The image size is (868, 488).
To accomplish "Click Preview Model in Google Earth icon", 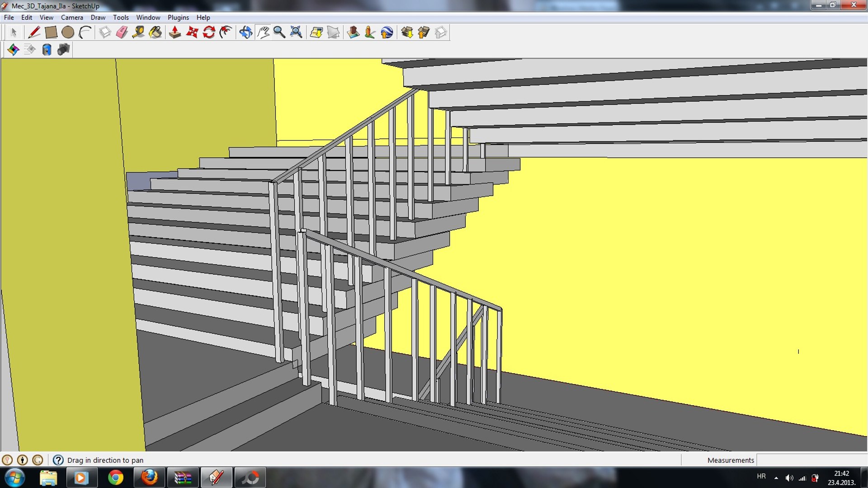I will pos(387,33).
